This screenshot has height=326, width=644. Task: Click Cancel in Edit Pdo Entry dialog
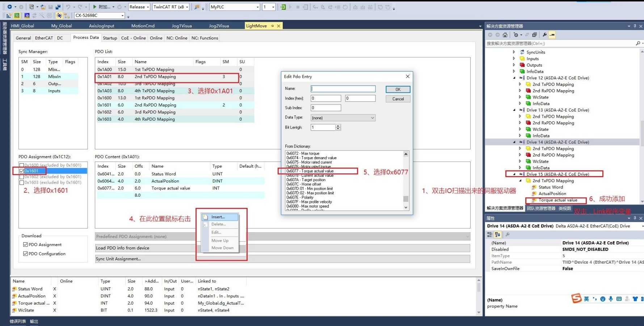pyautogui.click(x=398, y=99)
